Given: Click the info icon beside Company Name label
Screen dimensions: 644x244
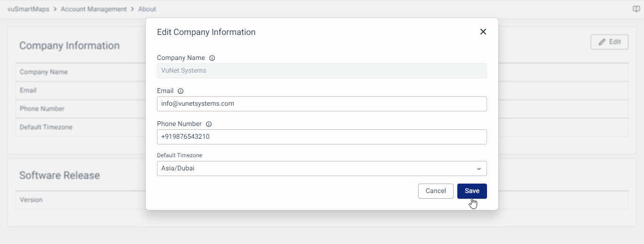Looking at the screenshot, I should click(x=212, y=58).
